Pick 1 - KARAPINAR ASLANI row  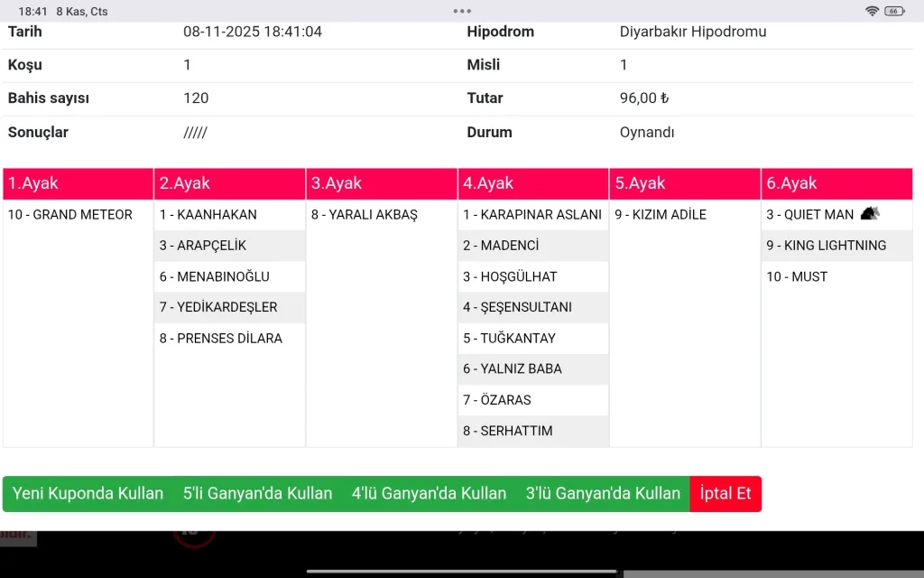(x=532, y=215)
